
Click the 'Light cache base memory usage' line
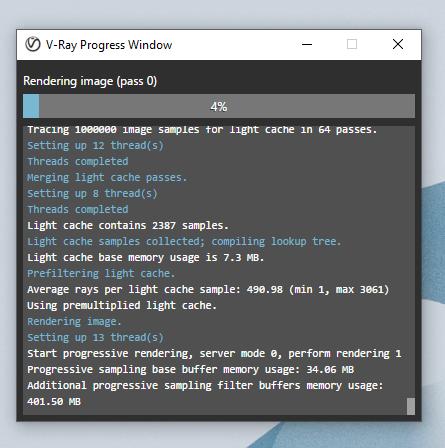click(145, 258)
